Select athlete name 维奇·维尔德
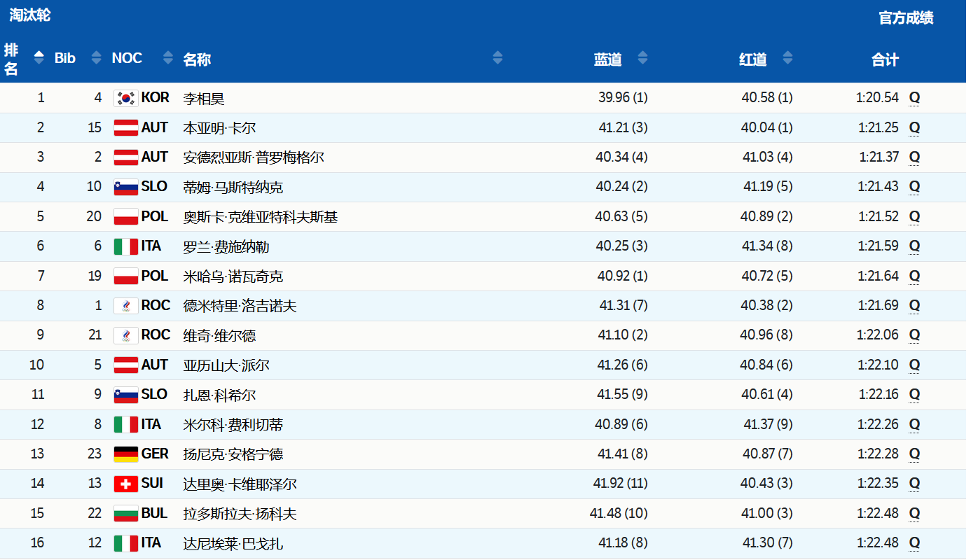971x560 pixels. click(x=219, y=336)
